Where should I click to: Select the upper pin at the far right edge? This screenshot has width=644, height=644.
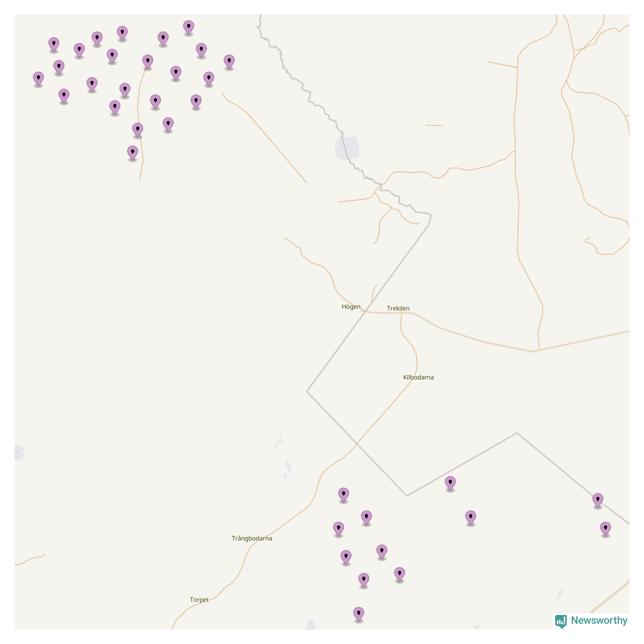point(597,500)
